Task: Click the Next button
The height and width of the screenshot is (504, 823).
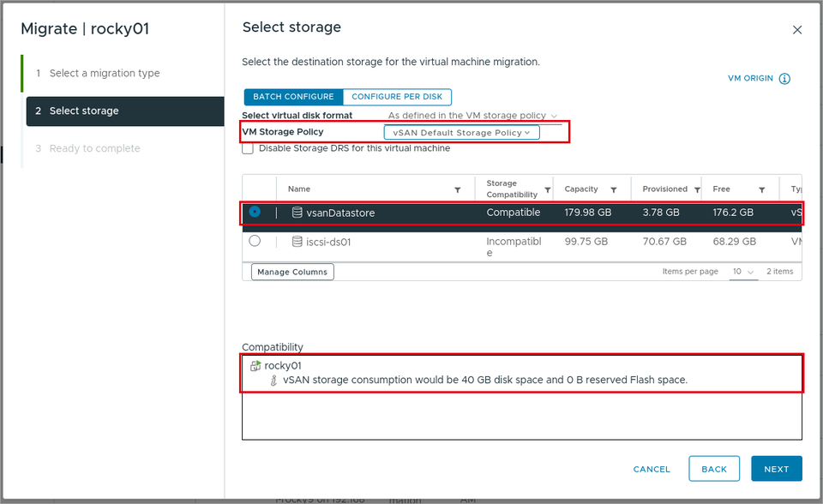Action: [x=777, y=469]
